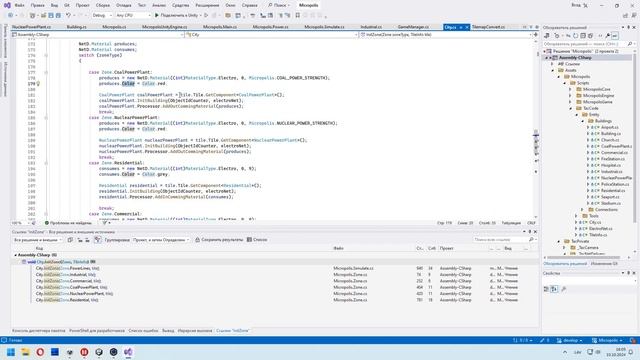Viewport: 640px width, 360px height.
Task: Open the Правка menu
Action: (x=38, y=5)
